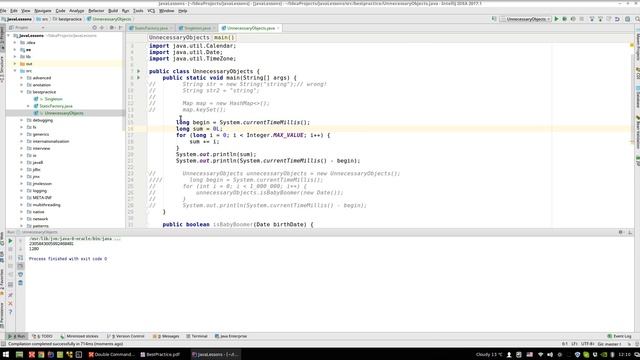Viewport: 640px width, 360px height.
Task: Click tool windows toggle icon in status bar corner
Action: point(3,344)
